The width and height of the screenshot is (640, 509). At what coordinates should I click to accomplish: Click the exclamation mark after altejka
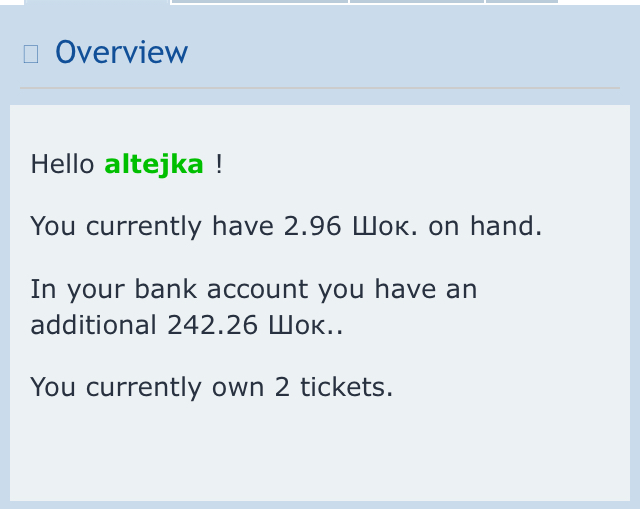[x=218, y=164]
